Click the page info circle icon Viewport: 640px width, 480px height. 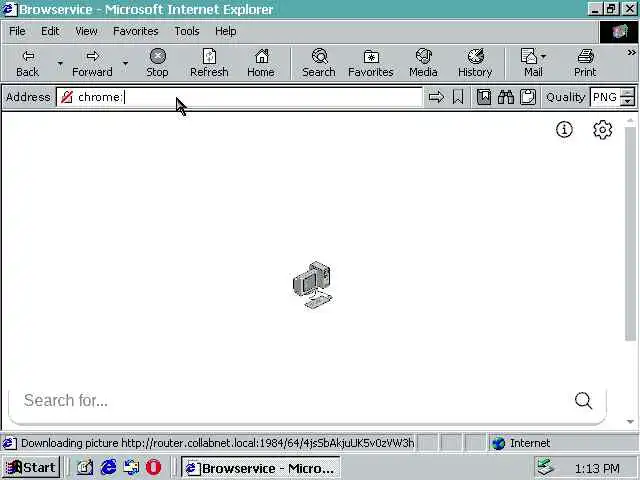click(564, 130)
